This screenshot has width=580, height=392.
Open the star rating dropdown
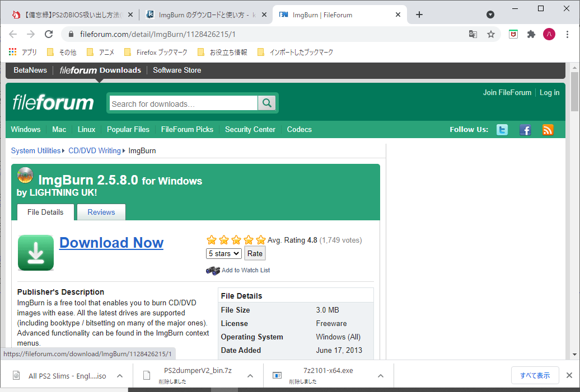coord(224,254)
